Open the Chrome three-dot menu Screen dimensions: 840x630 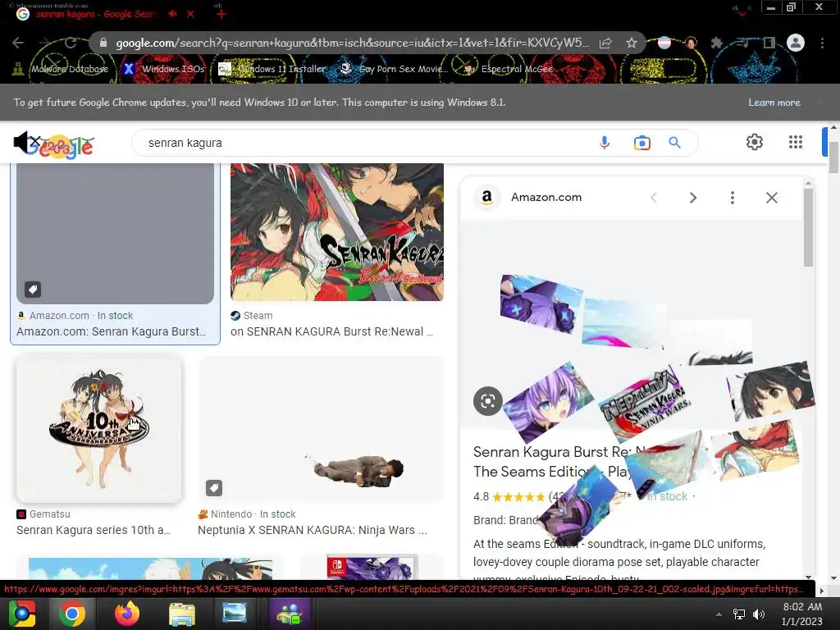[x=822, y=43]
